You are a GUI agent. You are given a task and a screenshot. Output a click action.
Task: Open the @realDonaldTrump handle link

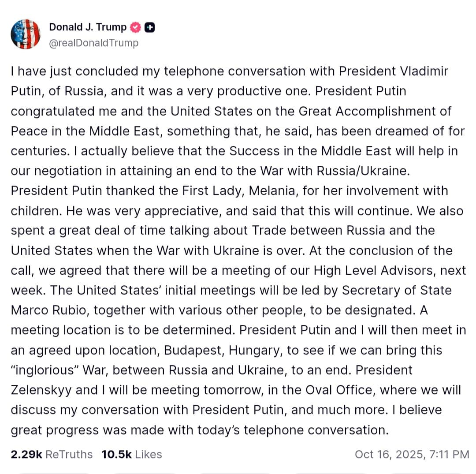(x=94, y=43)
